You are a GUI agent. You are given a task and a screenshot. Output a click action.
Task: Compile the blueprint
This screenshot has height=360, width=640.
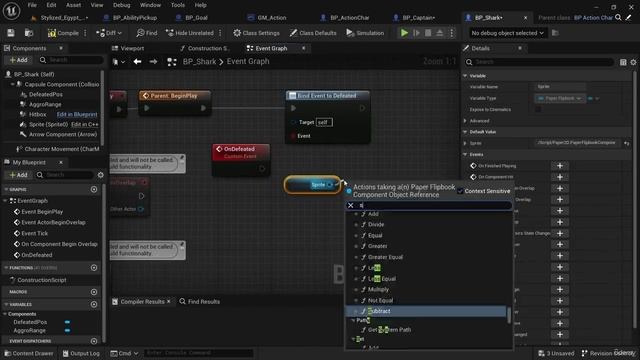(63, 33)
